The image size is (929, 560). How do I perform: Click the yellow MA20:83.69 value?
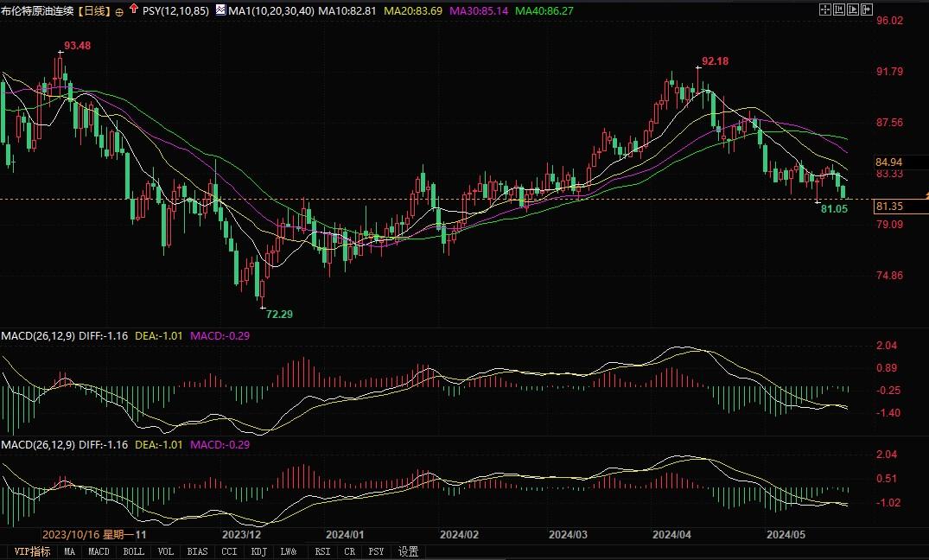[413, 10]
